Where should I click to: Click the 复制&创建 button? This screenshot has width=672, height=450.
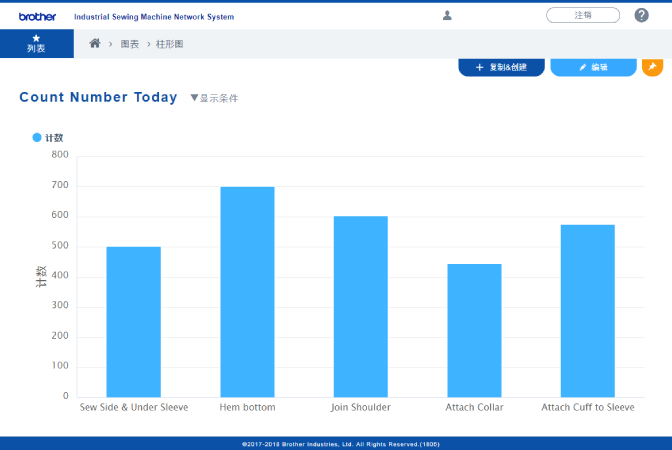(501, 67)
